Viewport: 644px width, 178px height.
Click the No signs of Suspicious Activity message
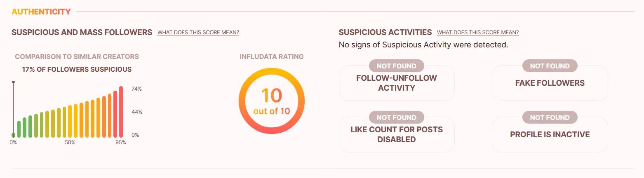[x=423, y=44]
